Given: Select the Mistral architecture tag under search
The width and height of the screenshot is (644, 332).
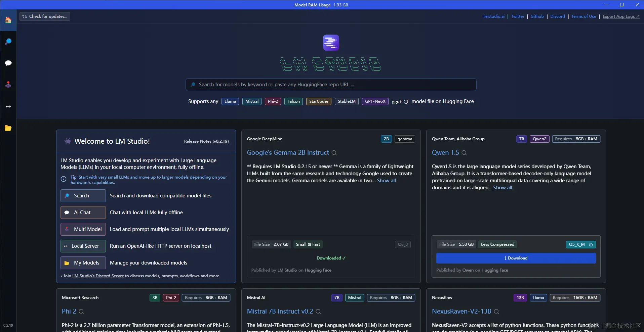Looking at the screenshot, I should point(252,101).
